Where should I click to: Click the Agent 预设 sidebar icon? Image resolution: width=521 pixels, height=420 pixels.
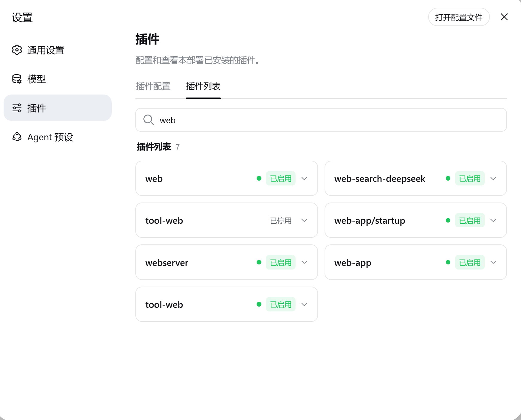(17, 137)
